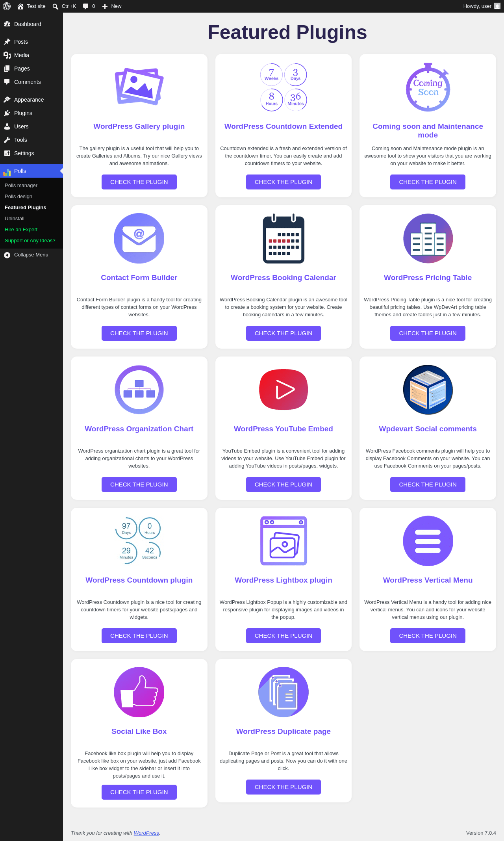Check the Coming soon and Maintenance plugin button
The image size is (504, 841).
point(428,182)
